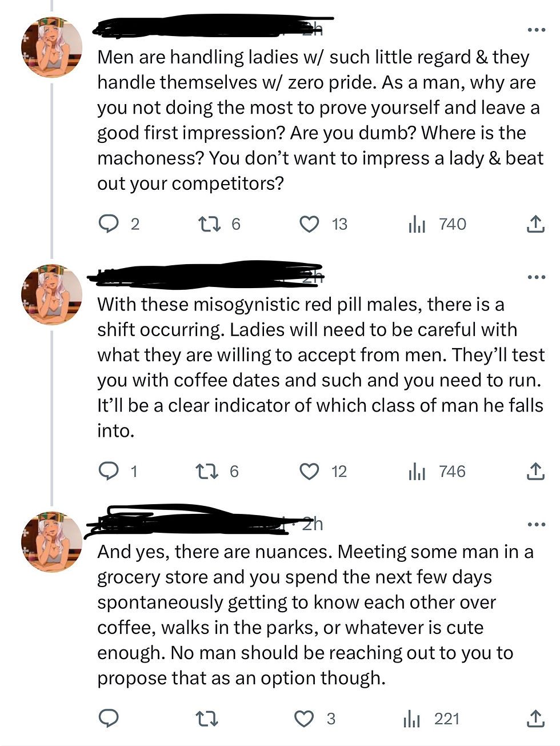Reply to the 'red pill males' tweet
The height and width of the screenshot is (746, 560).
click(109, 471)
